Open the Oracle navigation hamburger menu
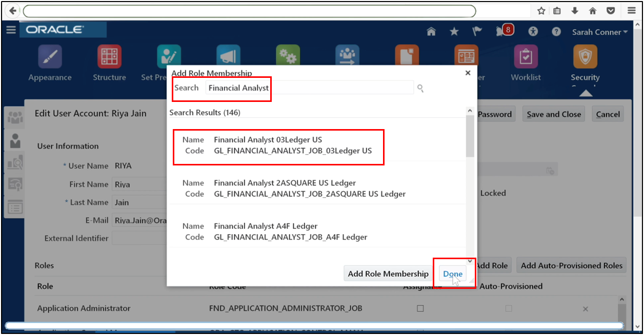 point(11,30)
